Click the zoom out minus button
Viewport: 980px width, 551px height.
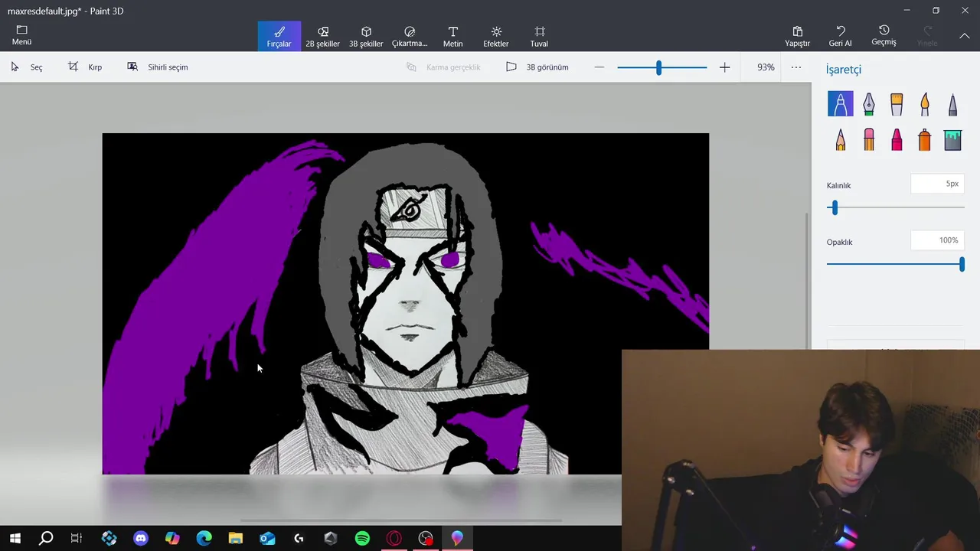pos(599,67)
